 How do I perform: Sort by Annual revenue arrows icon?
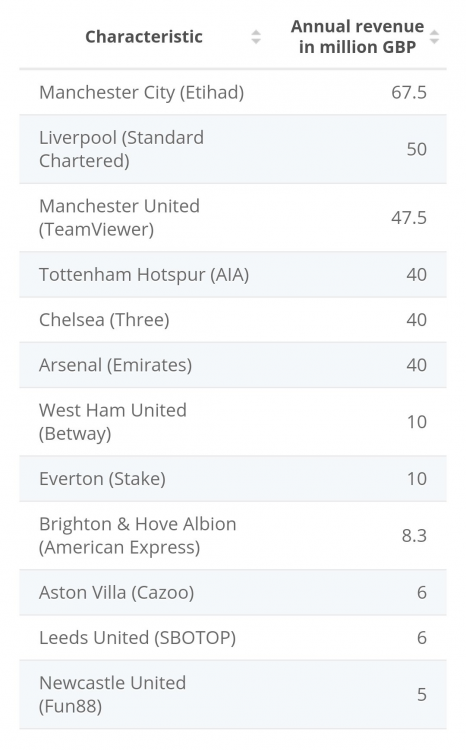[x=434, y=37]
